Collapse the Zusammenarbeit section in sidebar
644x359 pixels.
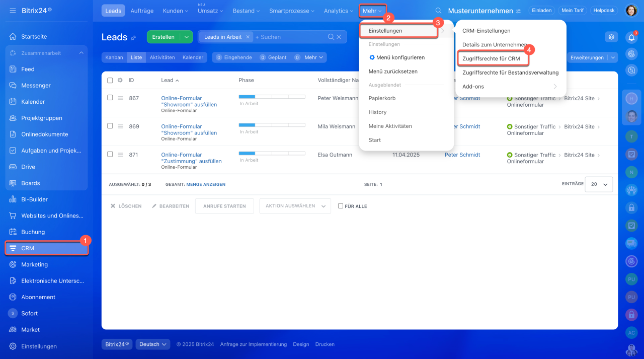coord(81,53)
